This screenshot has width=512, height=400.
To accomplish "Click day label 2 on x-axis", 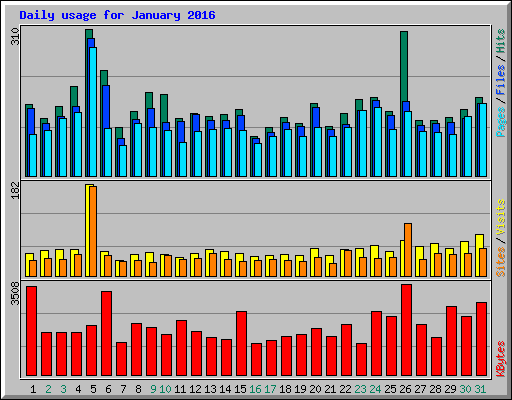I will (48, 389).
